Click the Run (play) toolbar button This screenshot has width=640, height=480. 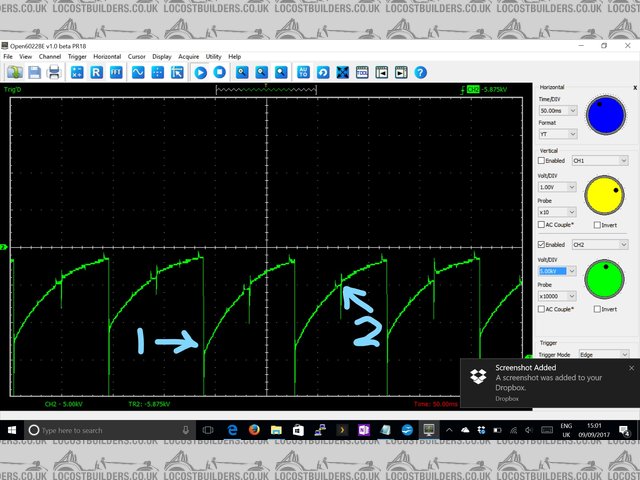tap(201, 73)
